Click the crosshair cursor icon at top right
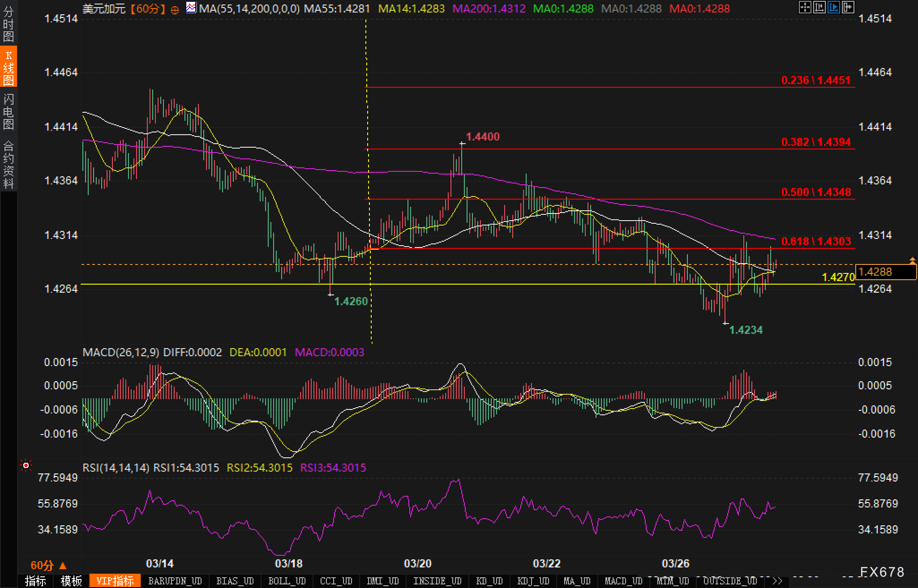918x588 pixels. pos(805,7)
